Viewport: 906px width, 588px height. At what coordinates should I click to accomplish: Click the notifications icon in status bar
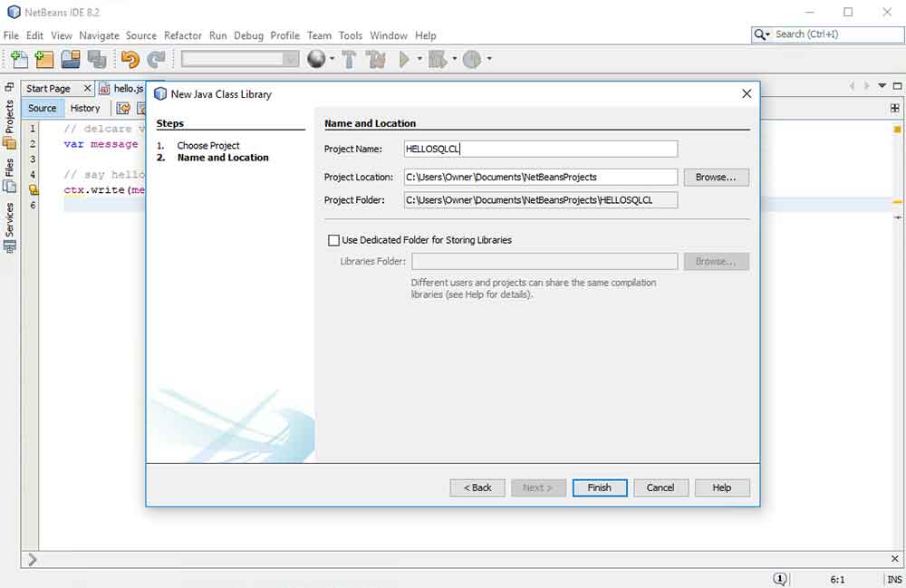click(x=779, y=579)
